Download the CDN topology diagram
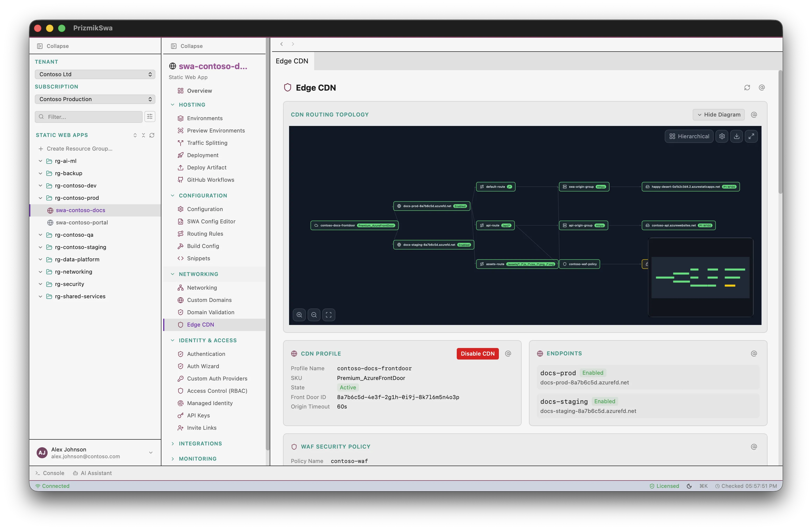The width and height of the screenshot is (812, 530). [737, 136]
